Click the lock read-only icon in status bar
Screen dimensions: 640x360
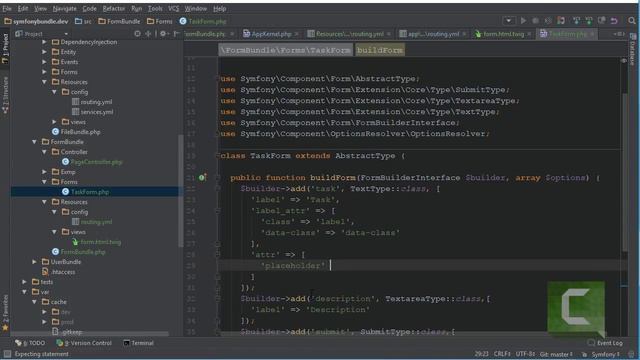(584, 354)
